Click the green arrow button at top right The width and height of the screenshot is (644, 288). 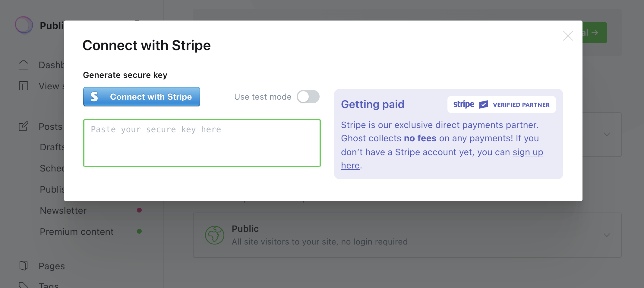[x=594, y=33]
